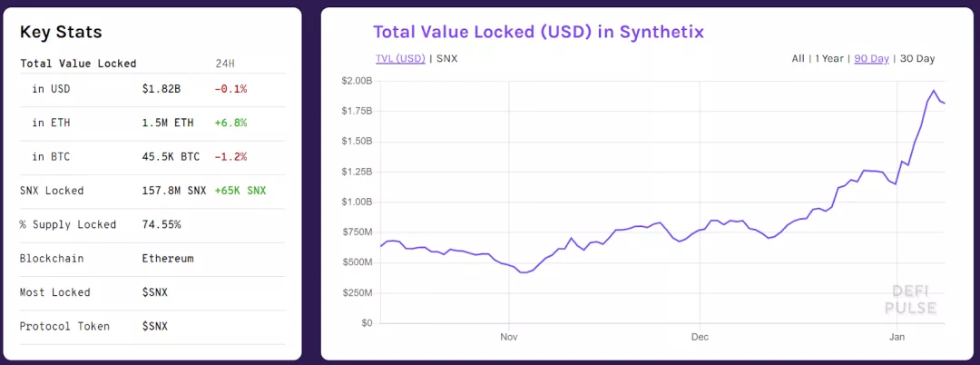Image resolution: width=980 pixels, height=365 pixels.
Task: Click the -1.2% BTC change figure
Action: [x=230, y=157]
